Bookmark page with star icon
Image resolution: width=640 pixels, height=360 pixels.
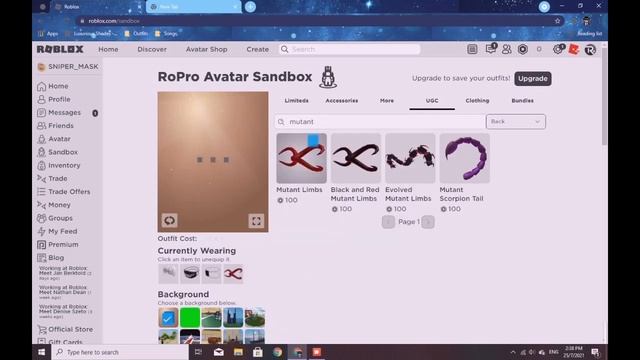(557, 21)
